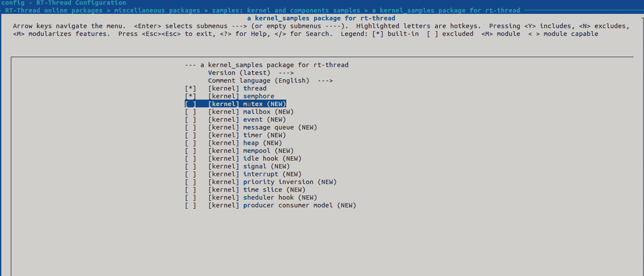Screen dimensions: 644x276
Task: Select the interrupt sample entry
Action: pyautogui.click(x=261, y=174)
